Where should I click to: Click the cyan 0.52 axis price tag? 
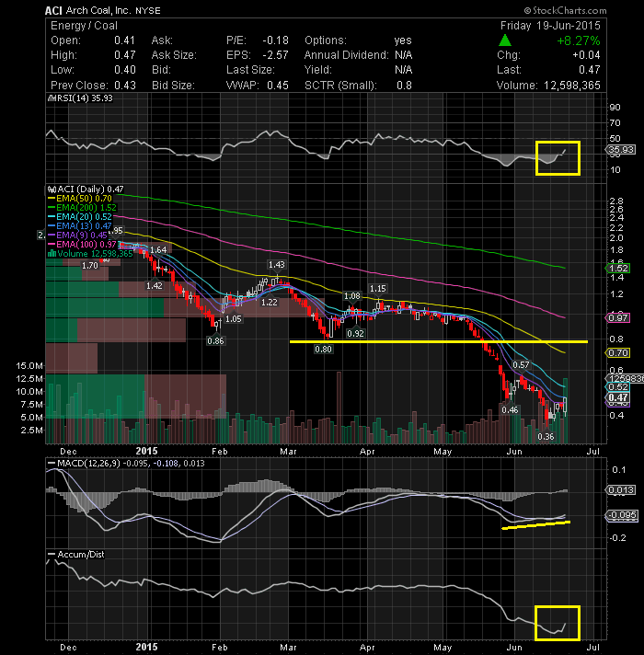(618, 387)
